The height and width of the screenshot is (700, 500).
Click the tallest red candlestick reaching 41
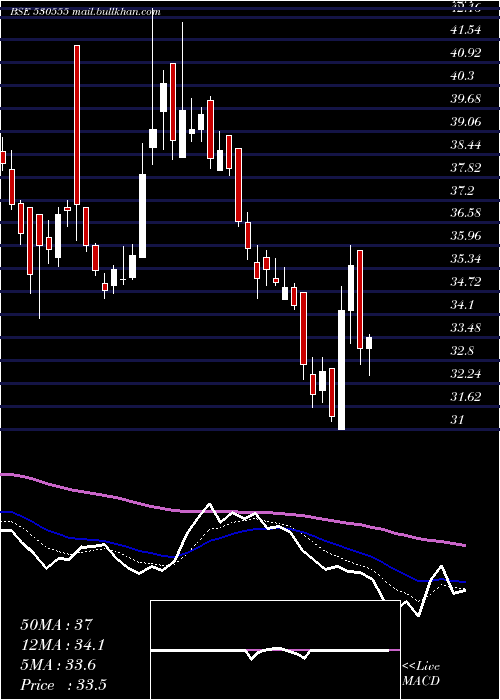click(x=77, y=125)
